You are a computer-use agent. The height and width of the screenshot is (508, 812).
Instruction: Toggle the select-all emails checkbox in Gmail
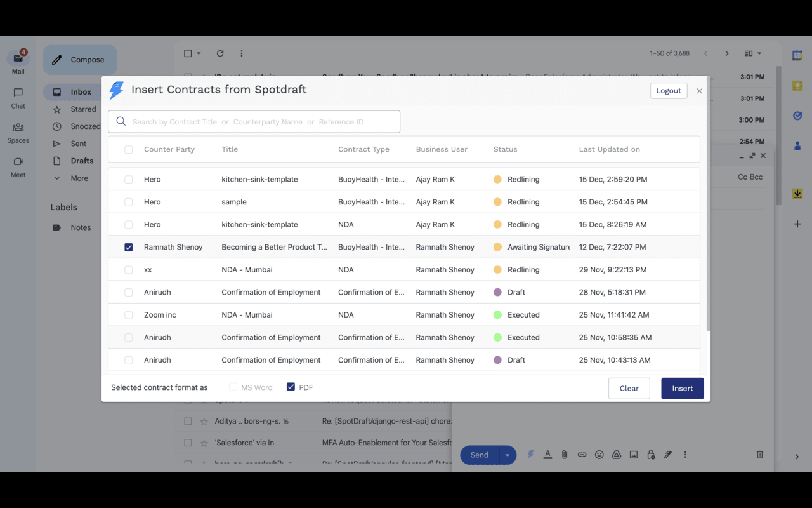[188, 53]
